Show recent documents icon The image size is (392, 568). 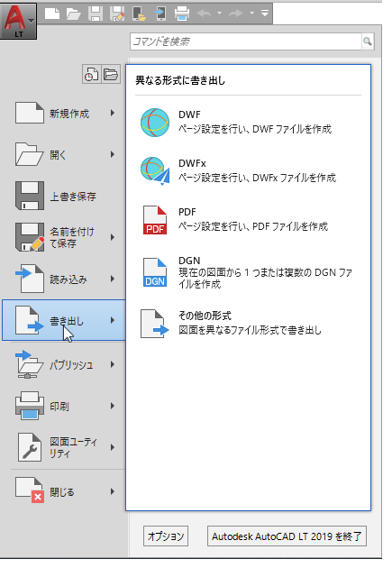[x=91, y=74]
